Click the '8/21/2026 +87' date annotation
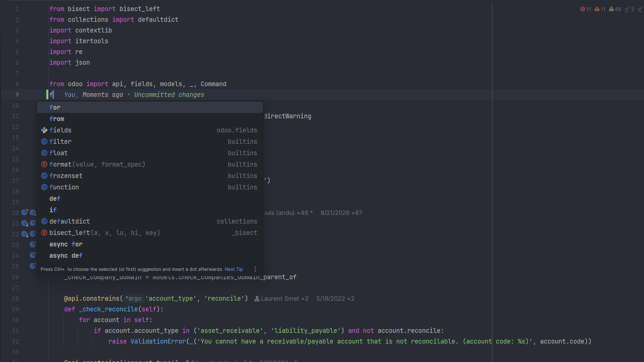644x362 pixels. coord(341,213)
